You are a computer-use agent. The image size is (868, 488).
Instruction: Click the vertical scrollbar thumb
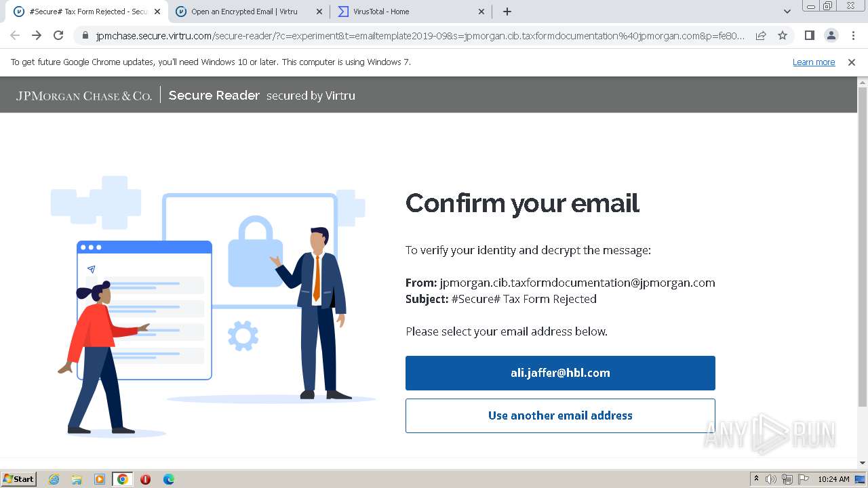863,247
